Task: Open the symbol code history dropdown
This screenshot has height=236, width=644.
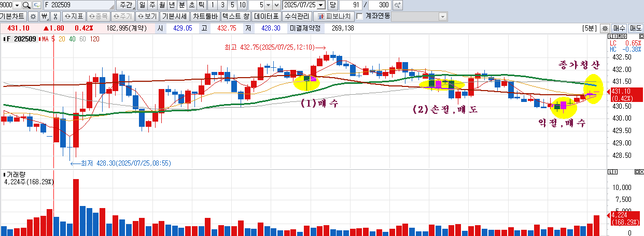Action: (17, 5)
